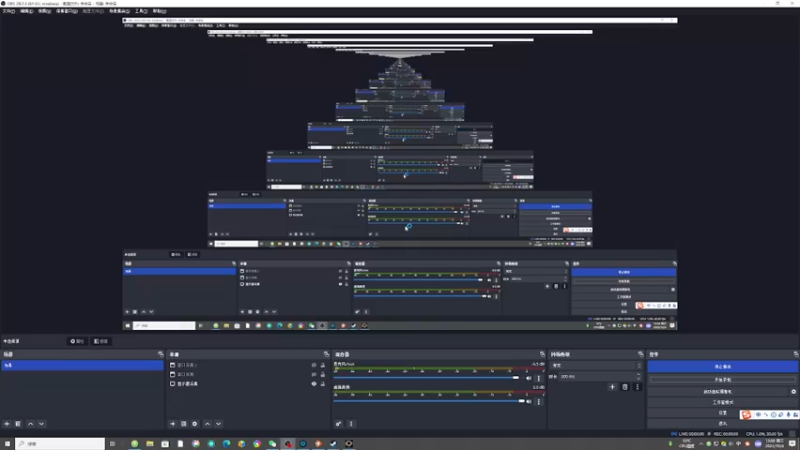The width and height of the screenshot is (800, 450).
Task: Open the Scene Collection menu
Action: click(119, 11)
